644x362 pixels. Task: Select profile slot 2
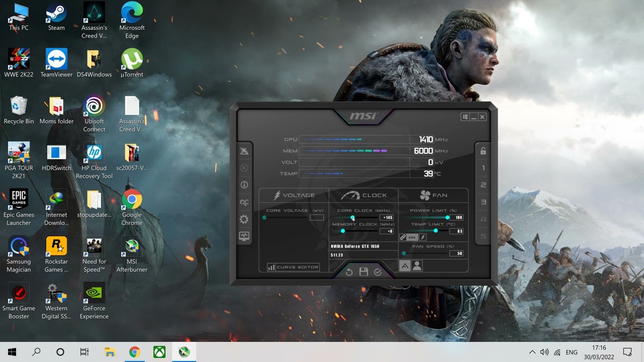coord(483,185)
